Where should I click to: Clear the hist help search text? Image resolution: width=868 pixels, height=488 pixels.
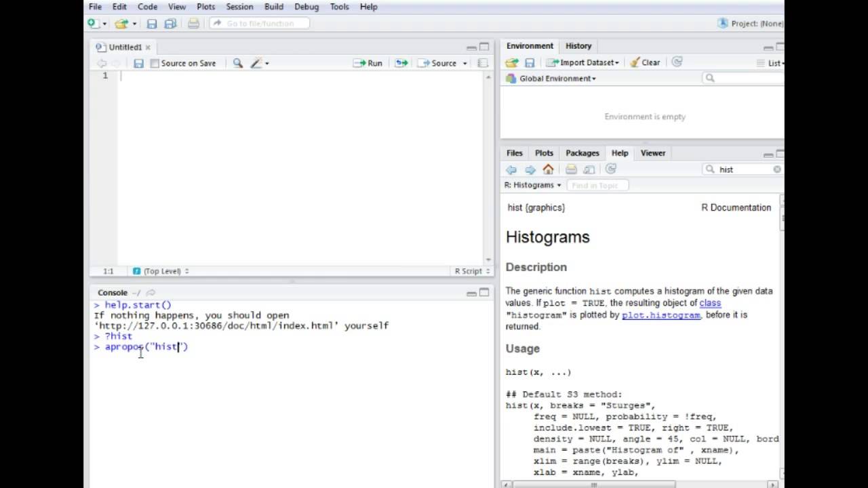click(777, 169)
